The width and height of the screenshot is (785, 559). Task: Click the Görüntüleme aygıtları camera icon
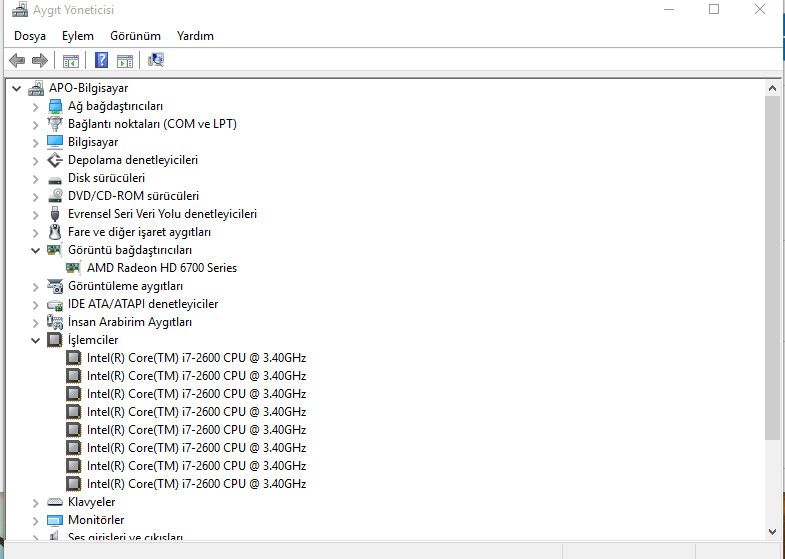(x=55, y=286)
